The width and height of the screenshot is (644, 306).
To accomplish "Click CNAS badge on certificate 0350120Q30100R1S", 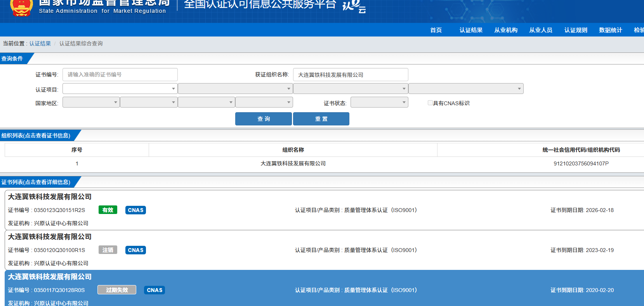I will pyautogui.click(x=135, y=250).
